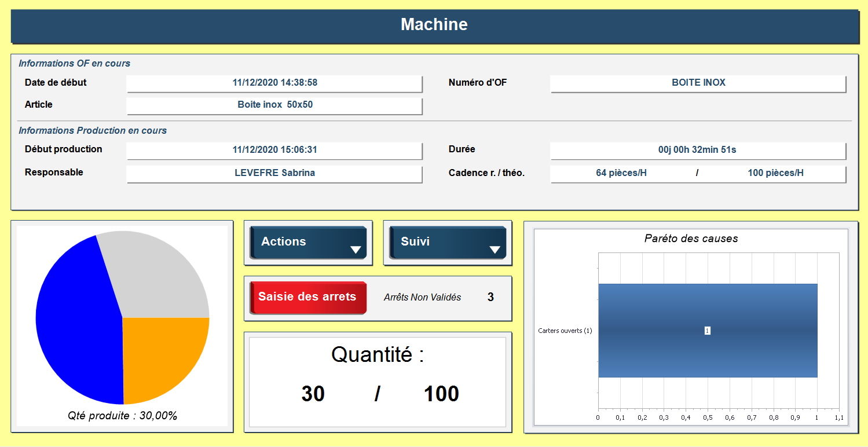Click the 'Cadence r. / théo.' label
The image size is (868, 447).
click(487, 173)
